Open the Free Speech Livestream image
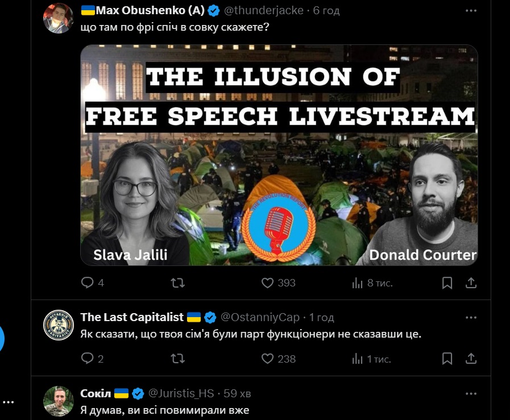Viewport: 510px width, 420px height. 279,155
